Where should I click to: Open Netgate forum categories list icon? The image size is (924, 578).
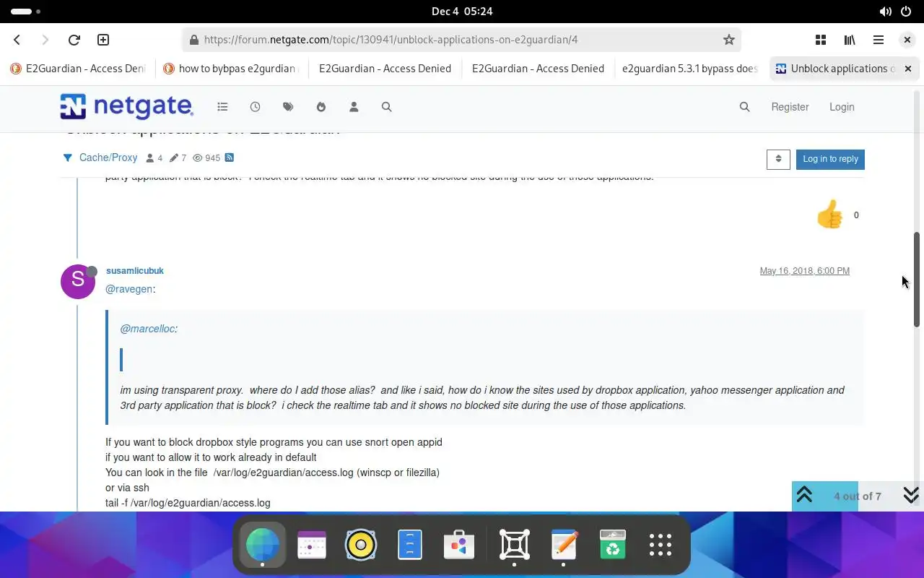click(222, 107)
